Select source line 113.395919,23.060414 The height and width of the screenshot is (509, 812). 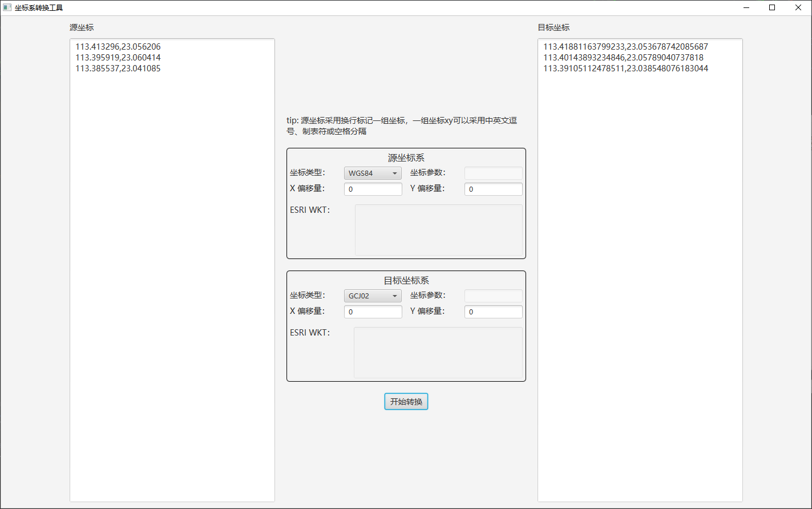(118, 58)
